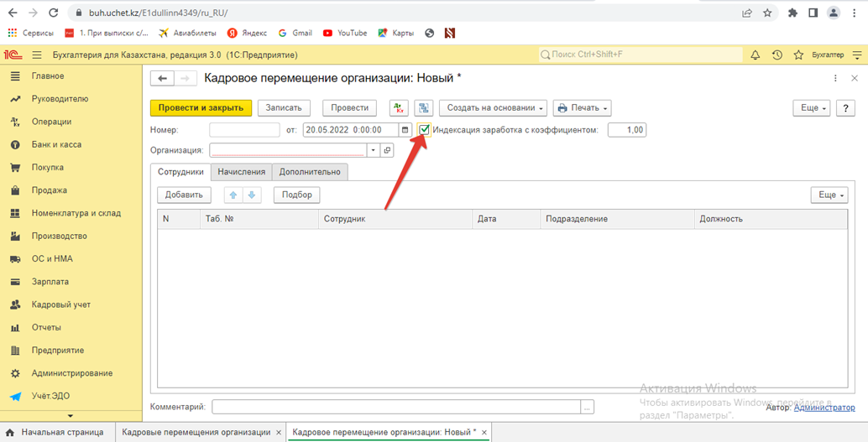
Task: Switch to the Начисления tab
Action: pyautogui.click(x=241, y=171)
